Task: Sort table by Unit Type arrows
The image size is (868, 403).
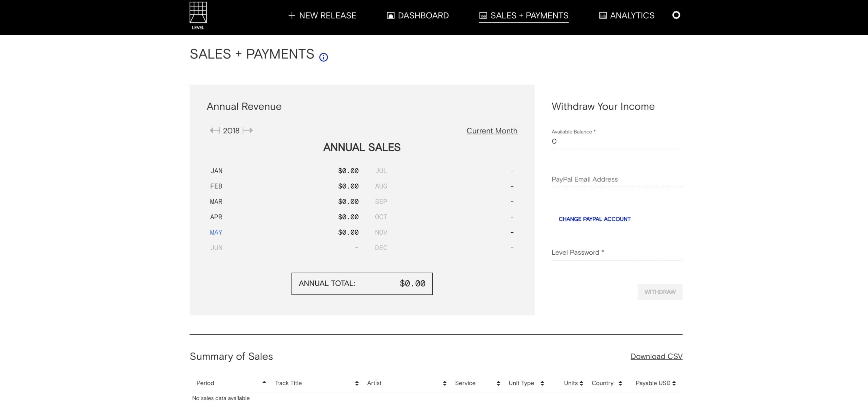Action: (x=542, y=383)
